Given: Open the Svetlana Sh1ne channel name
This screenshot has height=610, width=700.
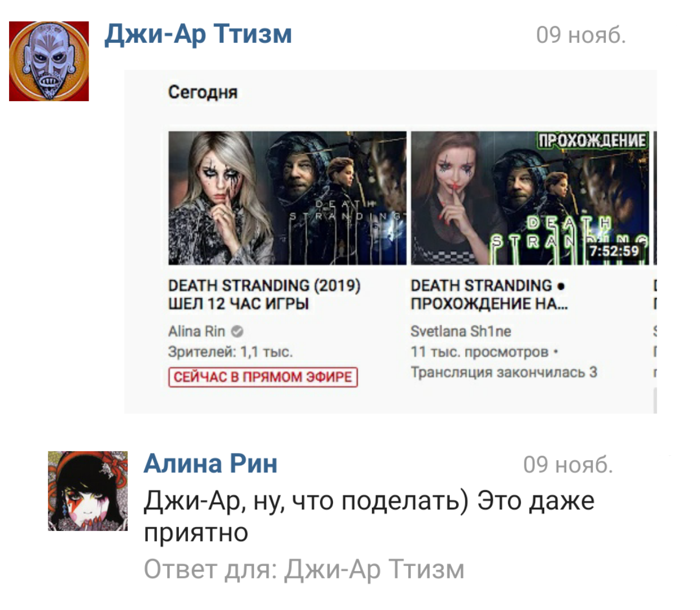Looking at the screenshot, I should 461,332.
